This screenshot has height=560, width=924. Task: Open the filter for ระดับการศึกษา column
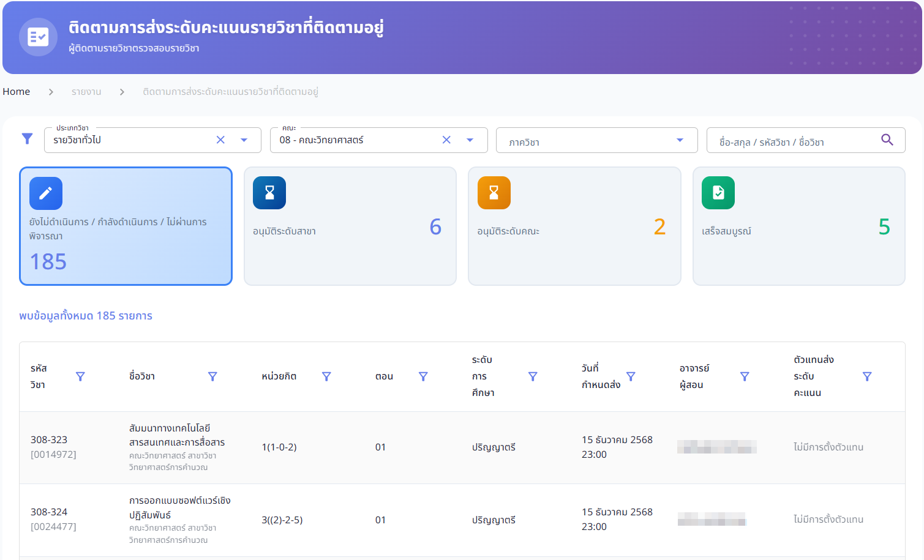tap(533, 376)
